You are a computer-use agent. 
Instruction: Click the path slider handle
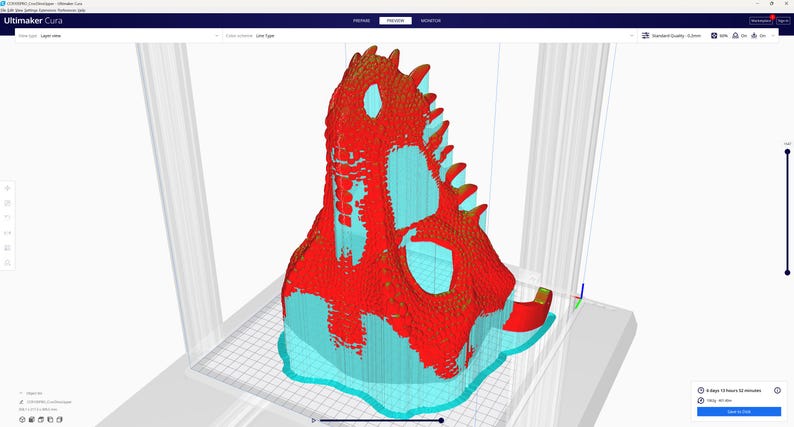coord(441,420)
